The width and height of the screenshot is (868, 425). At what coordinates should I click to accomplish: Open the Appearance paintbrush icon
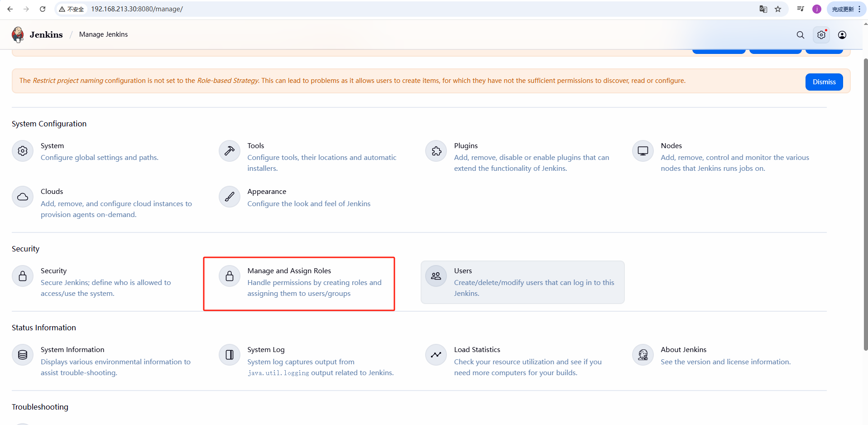click(x=230, y=197)
